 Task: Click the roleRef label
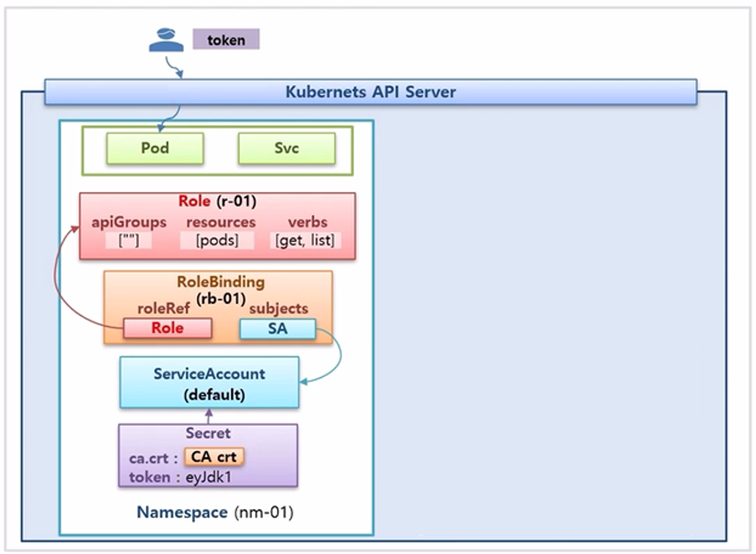163,309
